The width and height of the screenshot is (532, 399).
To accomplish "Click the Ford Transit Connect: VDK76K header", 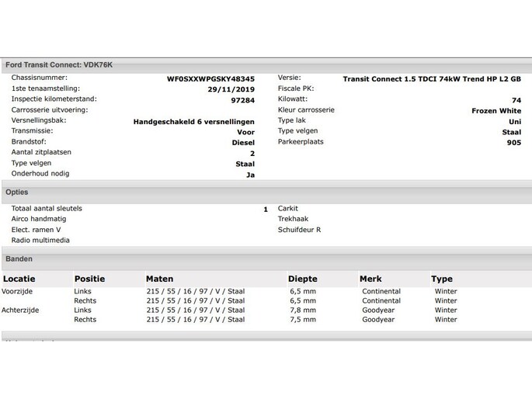I will 59,64.
